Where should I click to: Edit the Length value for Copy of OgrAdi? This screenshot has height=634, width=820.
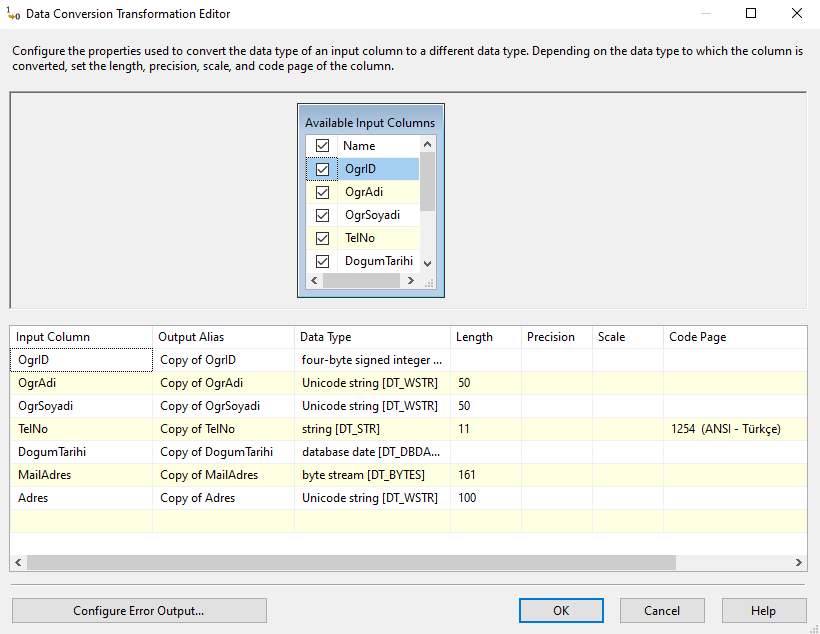485,382
